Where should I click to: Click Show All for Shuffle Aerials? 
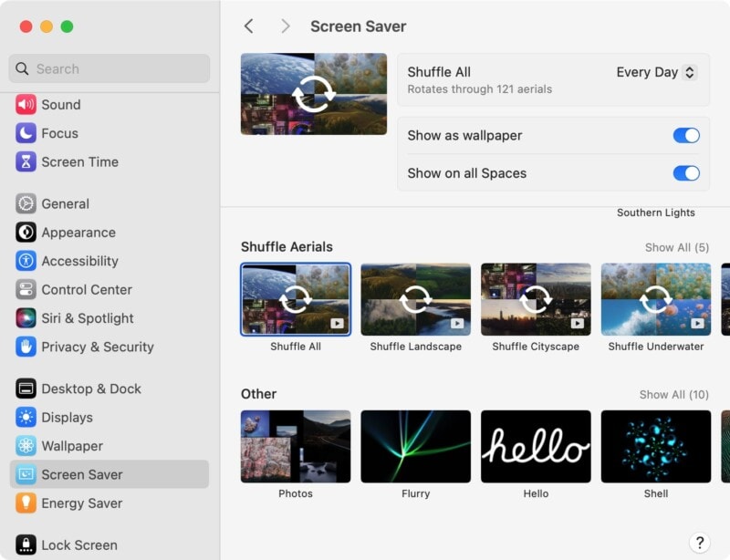point(675,246)
